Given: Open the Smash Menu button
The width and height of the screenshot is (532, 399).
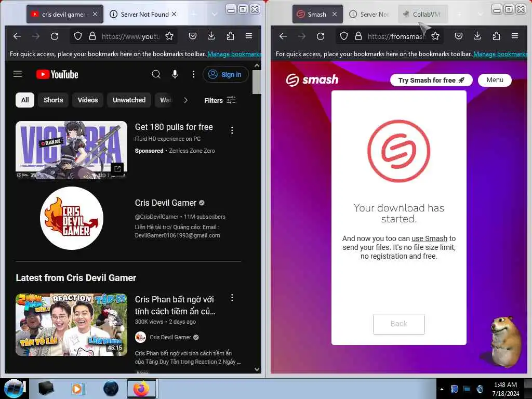Looking at the screenshot, I should (495, 80).
